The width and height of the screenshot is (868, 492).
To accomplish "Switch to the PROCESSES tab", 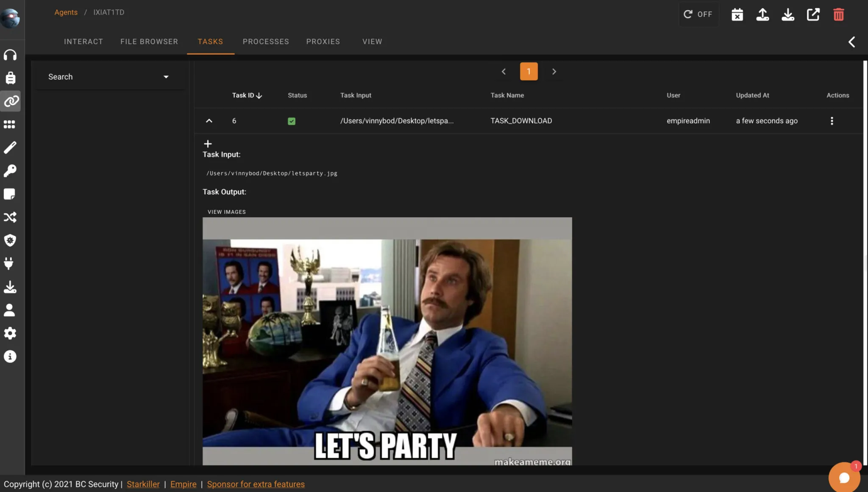I will (266, 41).
